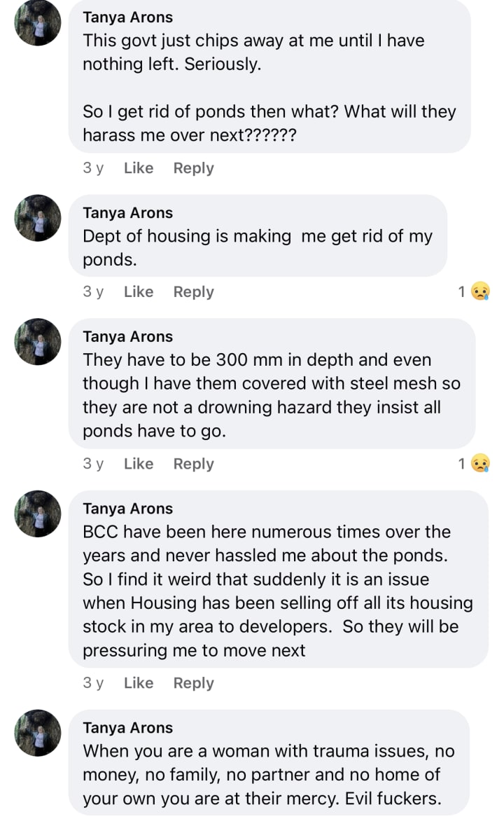The width and height of the screenshot is (504, 819).
Task: Click reaction count '1' on 'Dept of housing' comment
Action: [461, 292]
